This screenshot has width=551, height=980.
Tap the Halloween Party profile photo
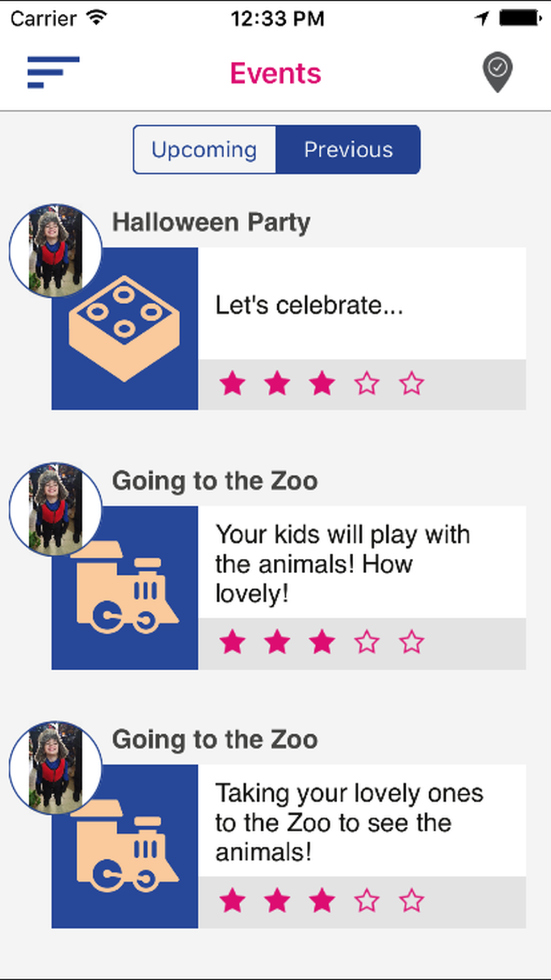(x=56, y=251)
